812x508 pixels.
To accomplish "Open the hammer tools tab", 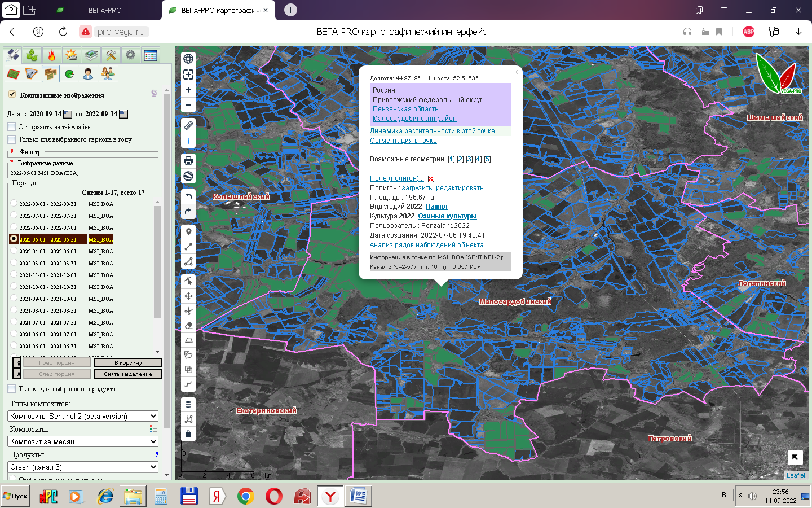I will point(111,55).
